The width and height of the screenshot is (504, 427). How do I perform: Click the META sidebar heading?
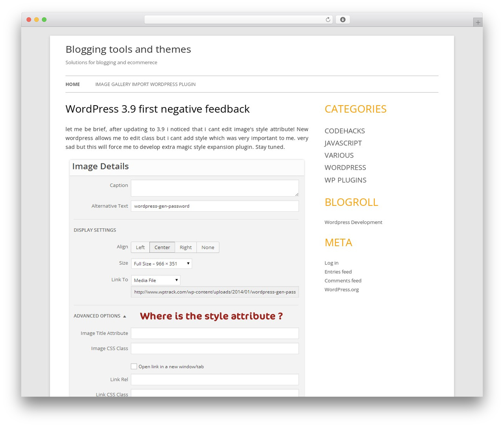pos(338,243)
